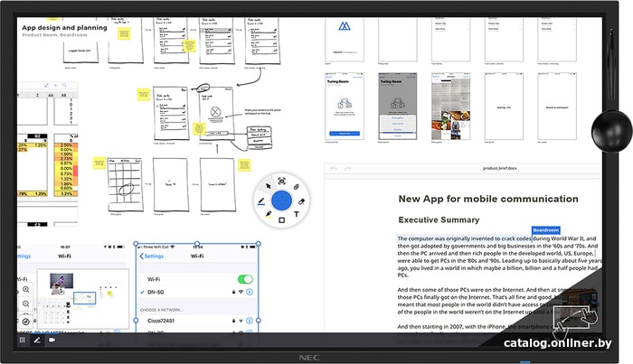Select the screen capture tool in radial menu
The width and height of the screenshot is (633, 364).
click(282, 181)
